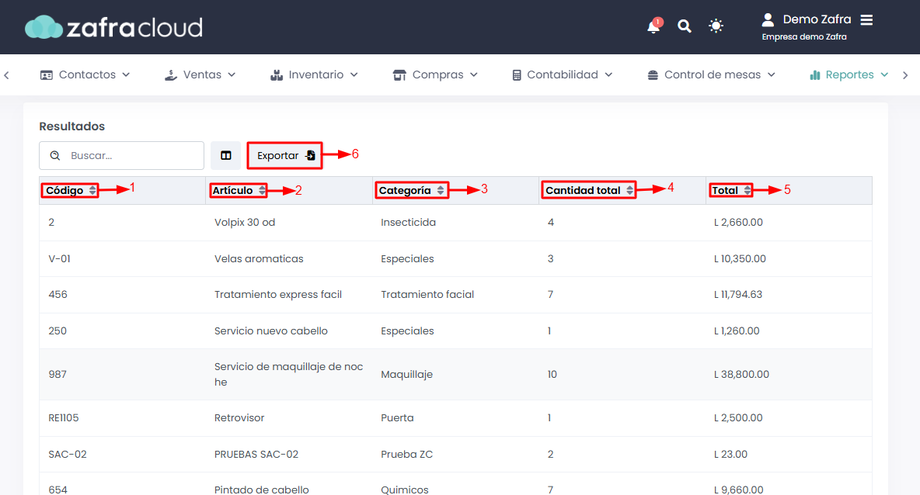Click the Código column header text
Image resolution: width=920 pixels, height=495 pixels.
pos(65,191)
